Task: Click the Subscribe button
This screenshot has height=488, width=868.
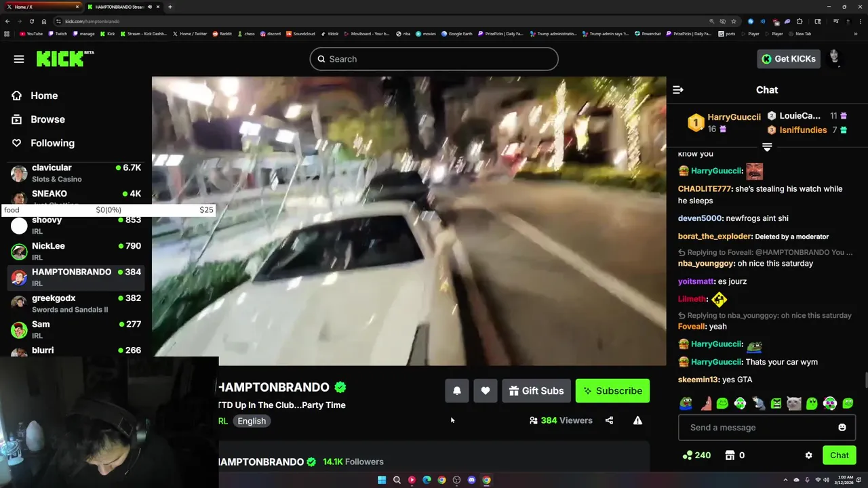Action: pyautogui.click(x=612, y=390)
